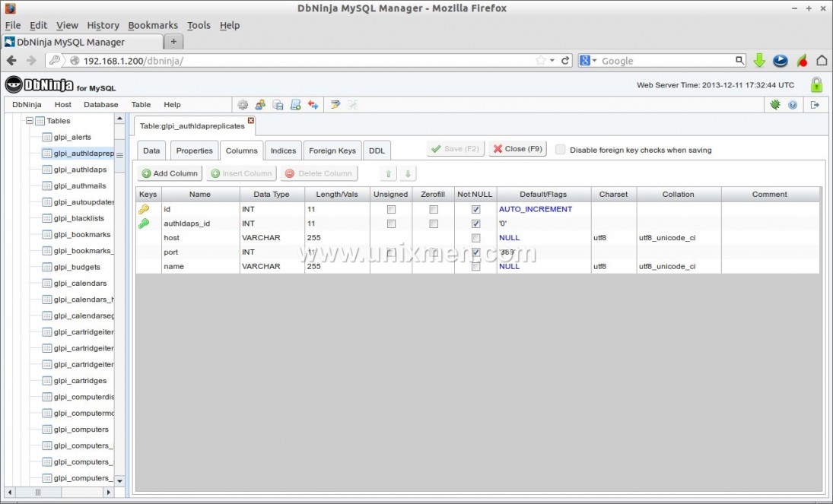
Task: Select the glpi_blacklists table in tree
Action: click(x=78, y=218)
